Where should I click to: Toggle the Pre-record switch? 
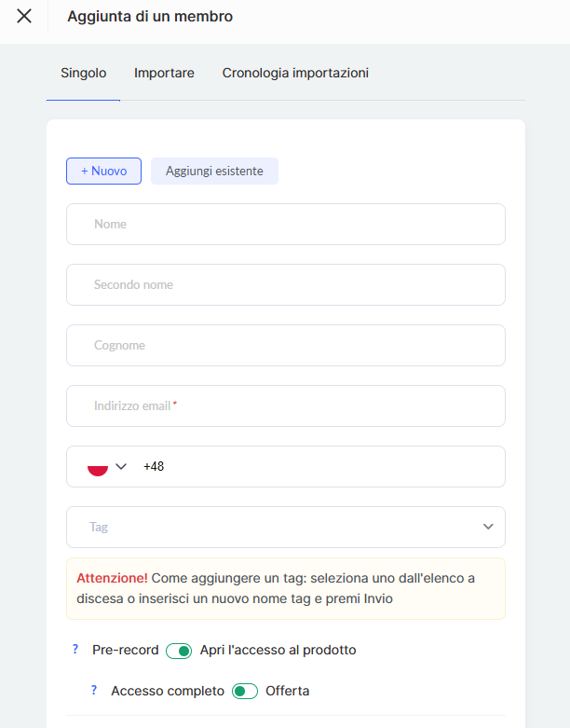tap(179, 651)
